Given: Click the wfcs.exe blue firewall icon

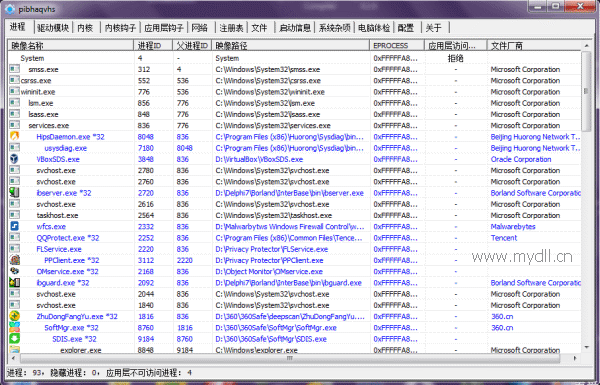Looking at the screenshot, I should point(14,226).
